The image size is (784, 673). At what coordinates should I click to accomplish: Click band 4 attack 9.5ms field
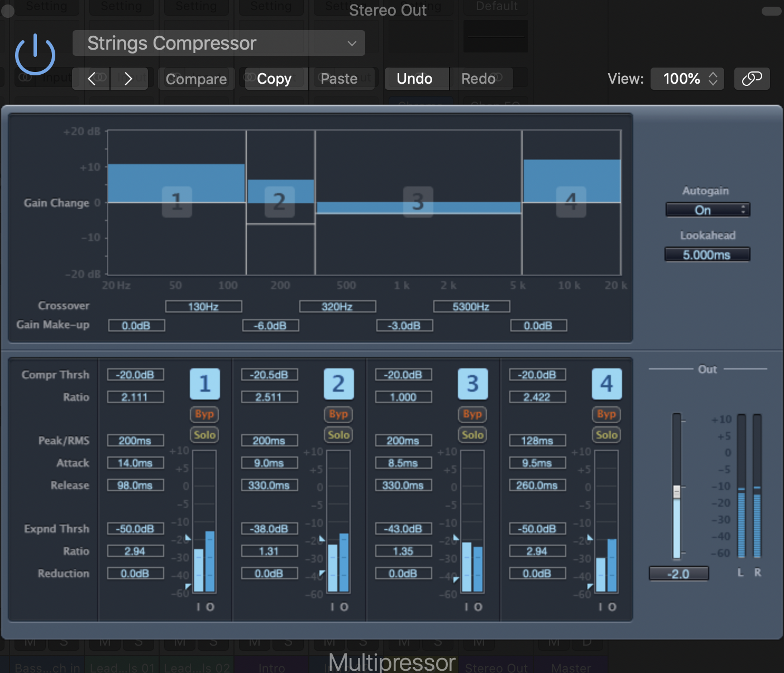[538, 463]
